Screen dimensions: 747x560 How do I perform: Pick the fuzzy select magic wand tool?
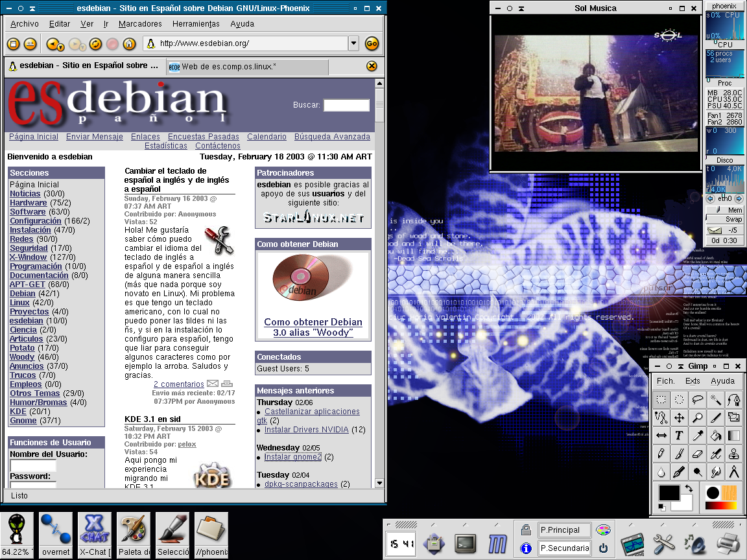coord(715,399)
